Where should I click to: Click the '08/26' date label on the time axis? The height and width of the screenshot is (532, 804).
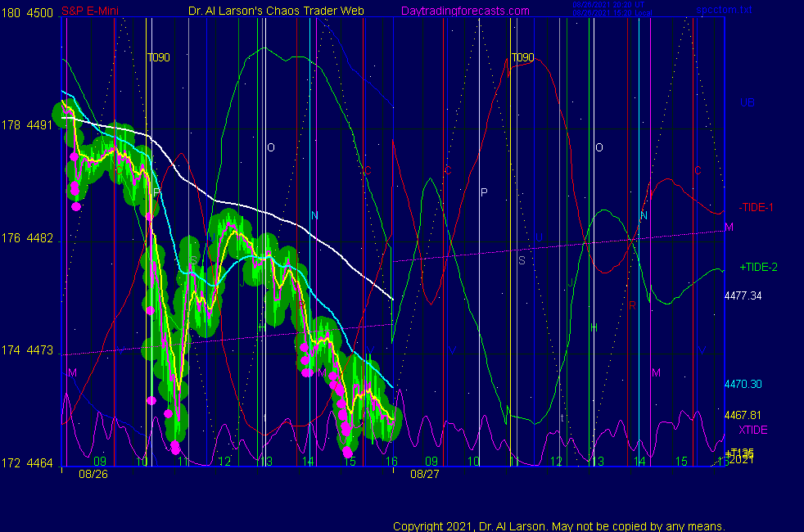coord(93,474)
